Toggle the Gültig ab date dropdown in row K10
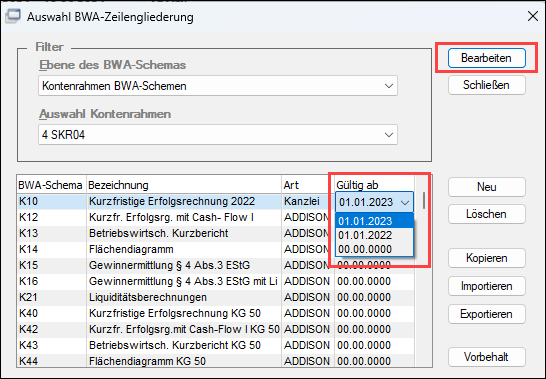 point(405,202)
